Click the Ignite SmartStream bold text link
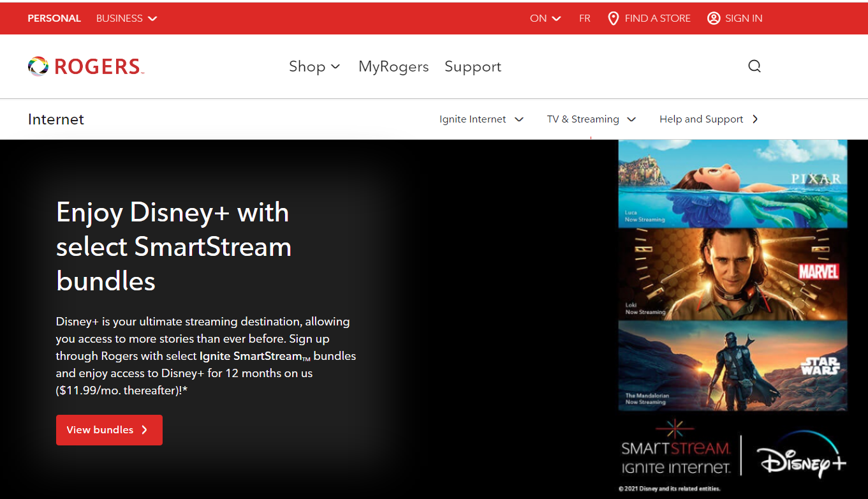The width and height of the screenshot is (868, 499). [x=251, y=356]
